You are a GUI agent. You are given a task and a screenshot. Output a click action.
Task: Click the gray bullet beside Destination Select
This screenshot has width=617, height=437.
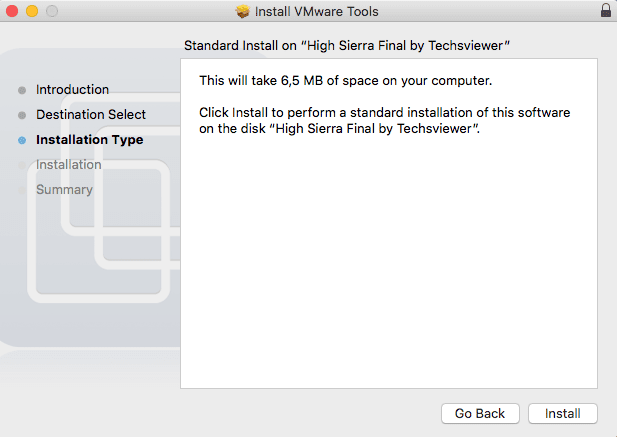coord(22,115)
